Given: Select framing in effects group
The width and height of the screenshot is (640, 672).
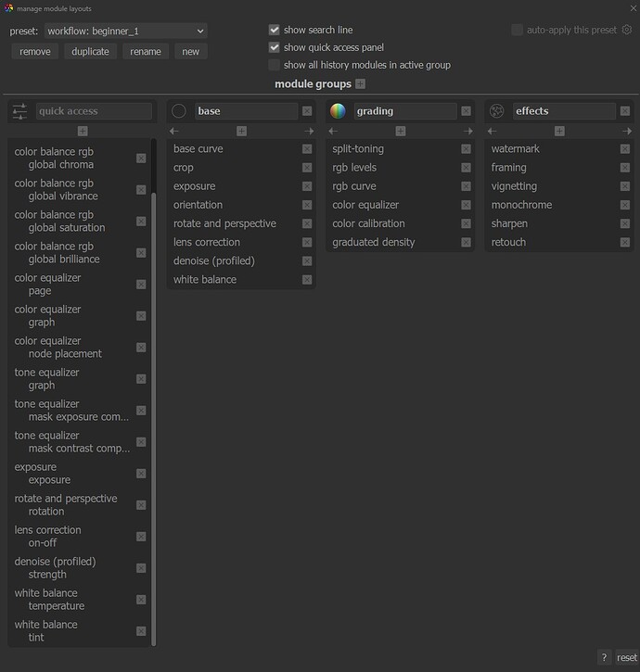Looking at the screenshot, I should (508, 168).
